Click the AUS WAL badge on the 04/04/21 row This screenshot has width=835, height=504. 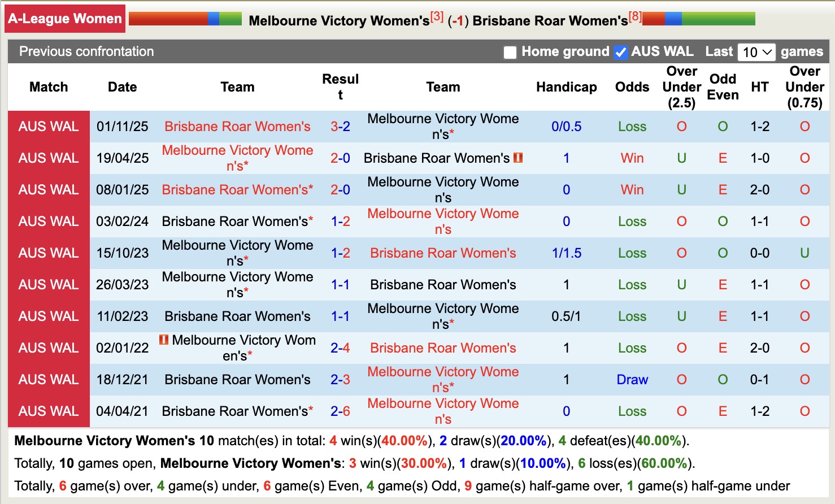pos(49,411)
